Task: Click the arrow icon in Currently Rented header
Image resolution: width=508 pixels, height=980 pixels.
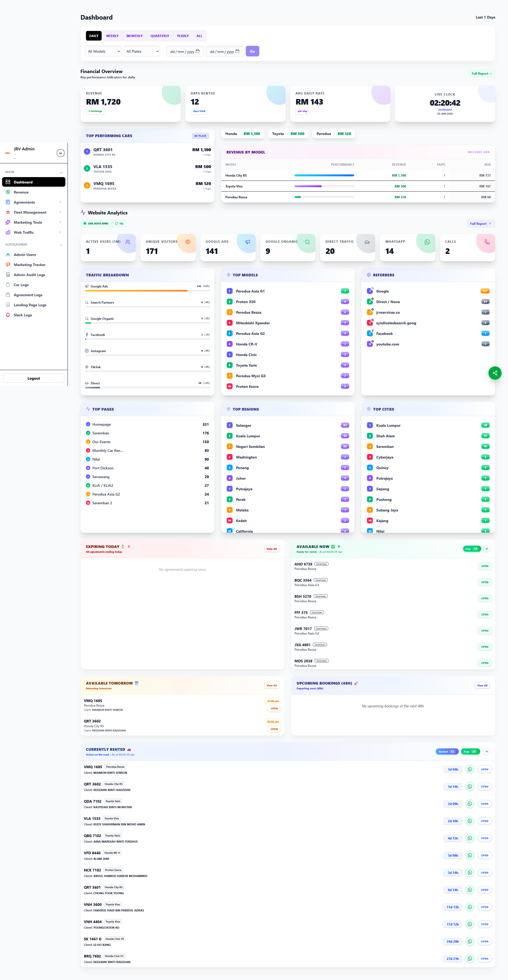Action: click(x=487, y=751)
